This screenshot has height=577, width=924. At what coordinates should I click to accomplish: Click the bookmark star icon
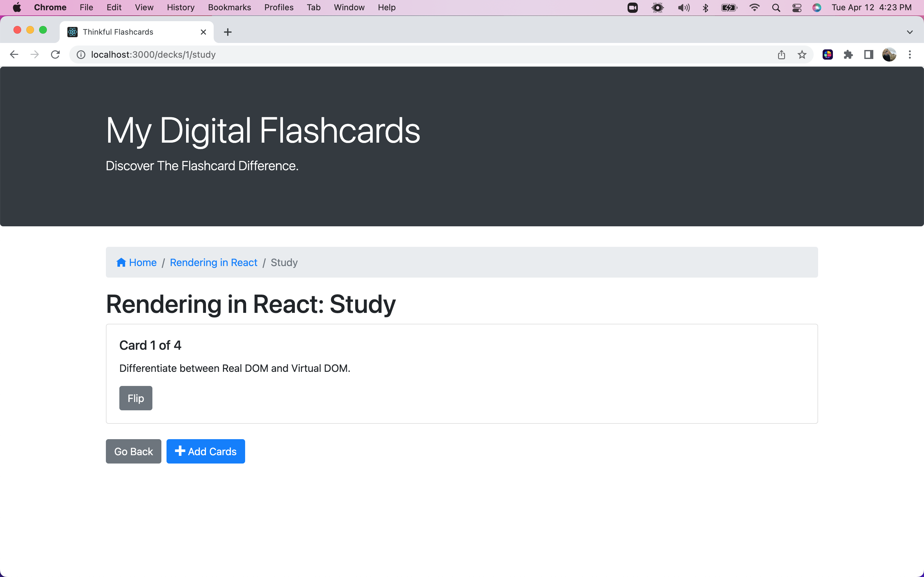click(802, 54)
